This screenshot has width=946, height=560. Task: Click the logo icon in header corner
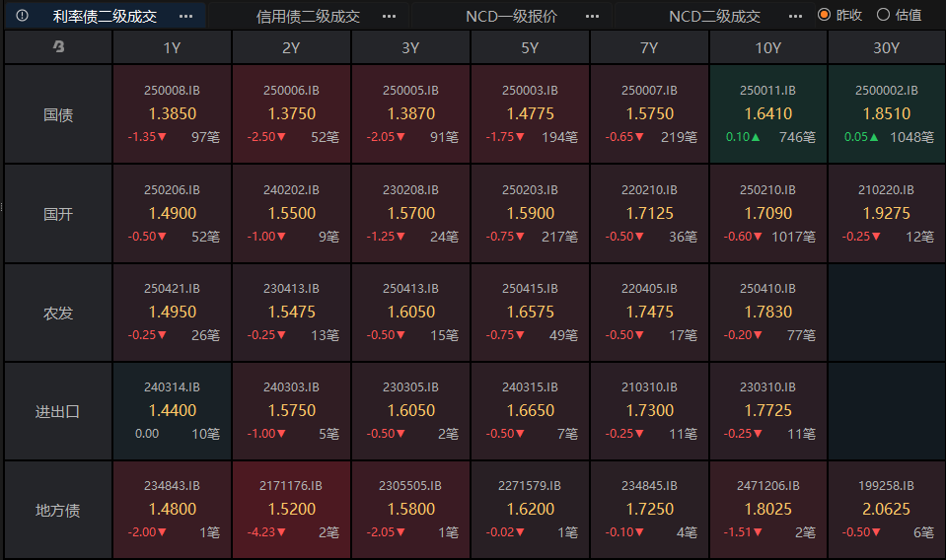(58, 46)
